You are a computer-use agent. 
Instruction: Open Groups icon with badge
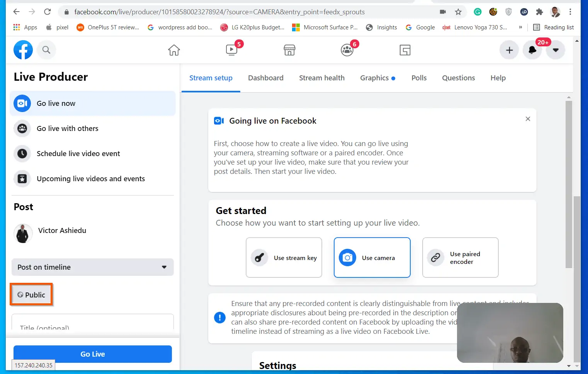(x=347, y=50)
